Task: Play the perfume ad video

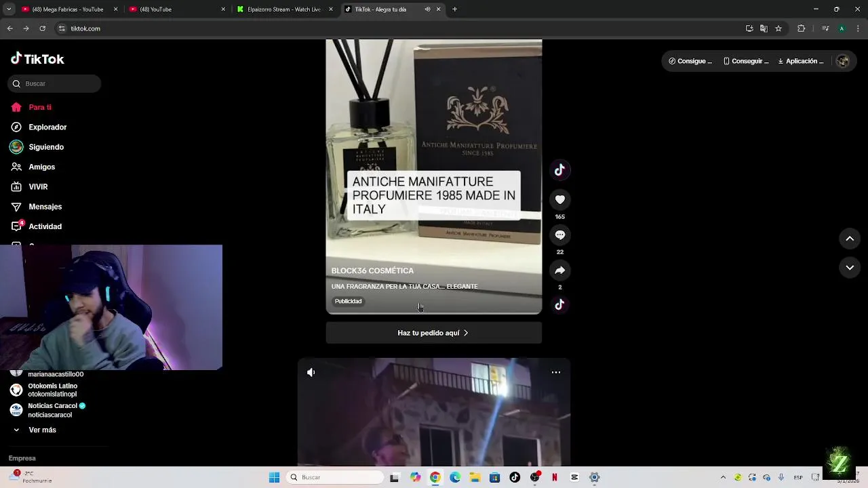Action: [x=434, y=176]
